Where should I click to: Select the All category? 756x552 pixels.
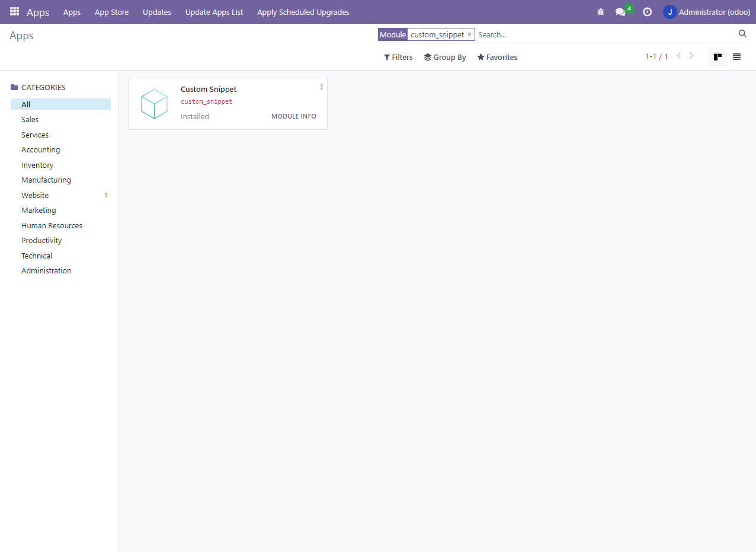click(x=60, y=104)
